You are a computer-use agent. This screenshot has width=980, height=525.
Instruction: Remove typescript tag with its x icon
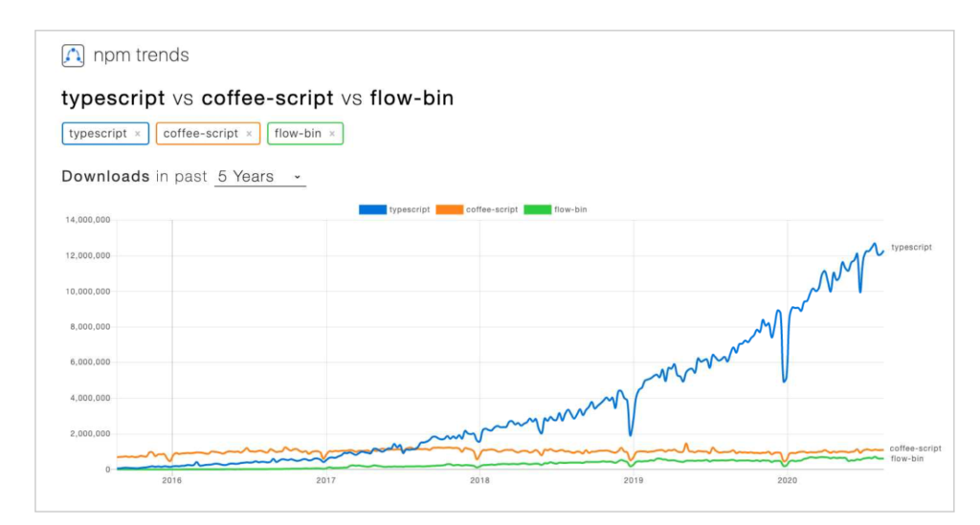click(138, 134)
